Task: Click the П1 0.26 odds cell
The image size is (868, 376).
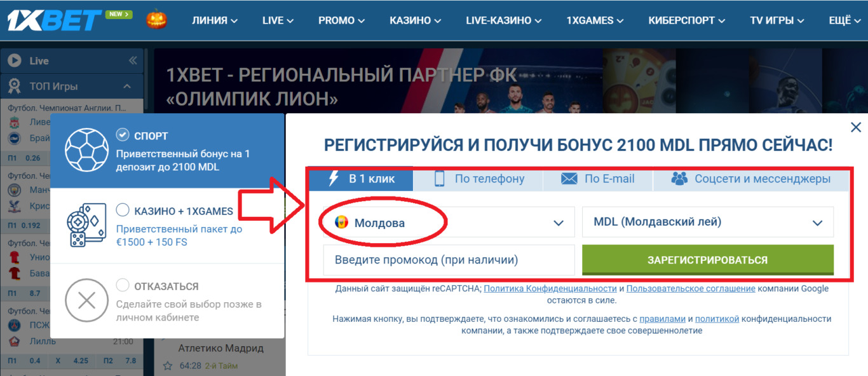Action: click(24, 158)
